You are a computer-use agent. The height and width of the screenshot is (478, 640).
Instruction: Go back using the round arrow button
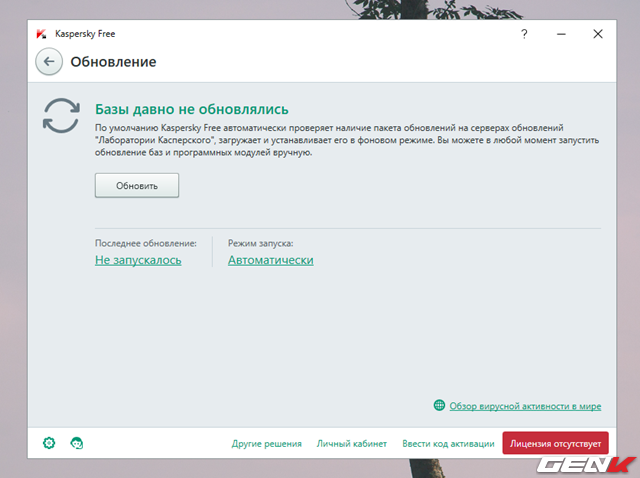(49, 62)
